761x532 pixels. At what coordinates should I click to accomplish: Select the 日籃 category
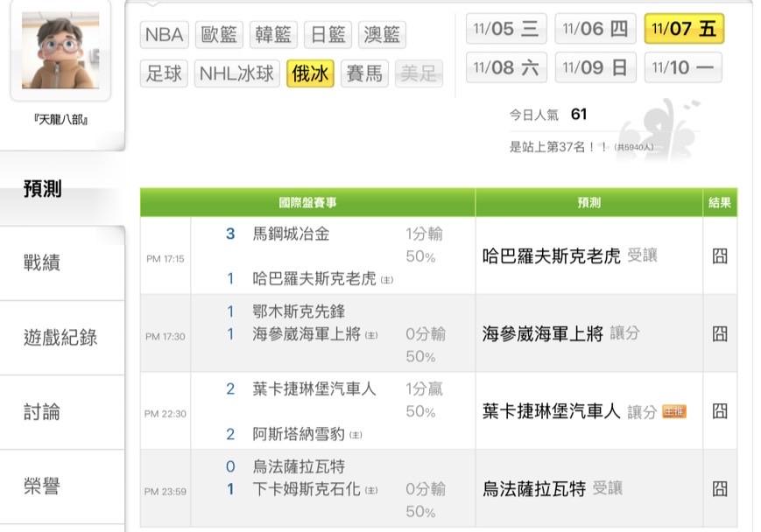tap(328, 35)
